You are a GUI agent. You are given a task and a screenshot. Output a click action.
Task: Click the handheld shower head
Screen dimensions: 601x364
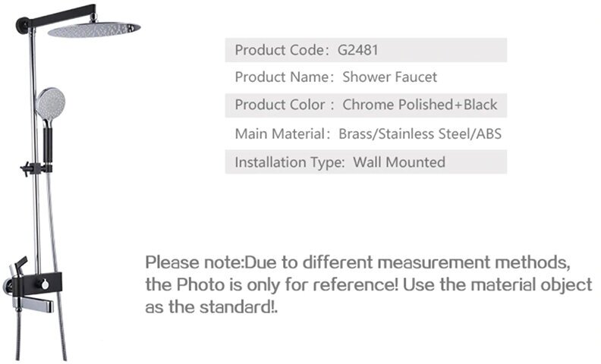[50, 103]
